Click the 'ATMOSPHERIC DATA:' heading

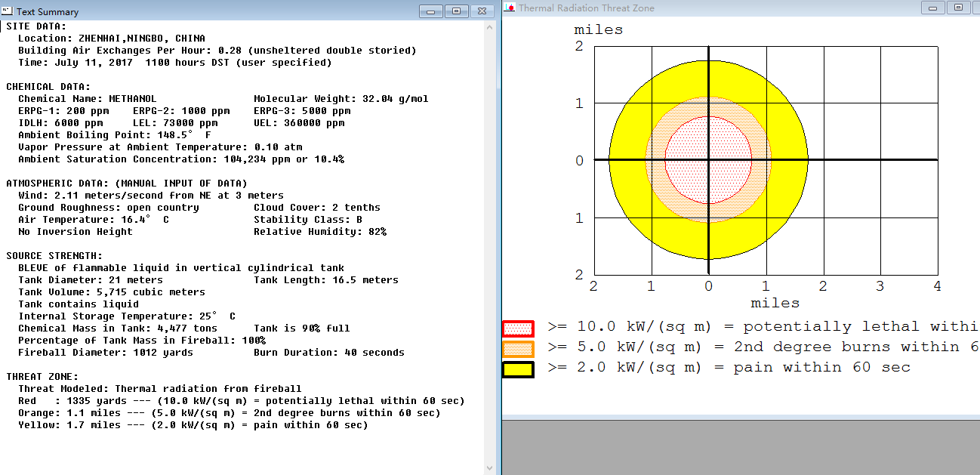[x=126, y=184]
